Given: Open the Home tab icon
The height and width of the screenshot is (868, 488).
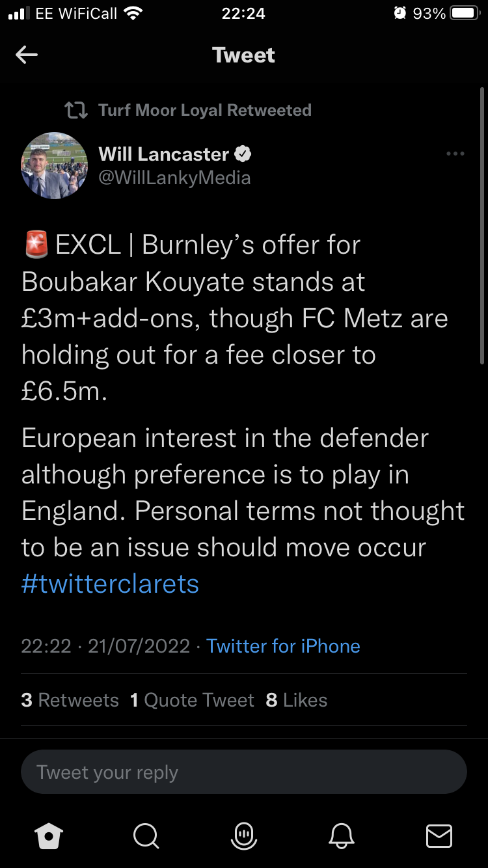Looking at the screenshot, I should 49,835.
